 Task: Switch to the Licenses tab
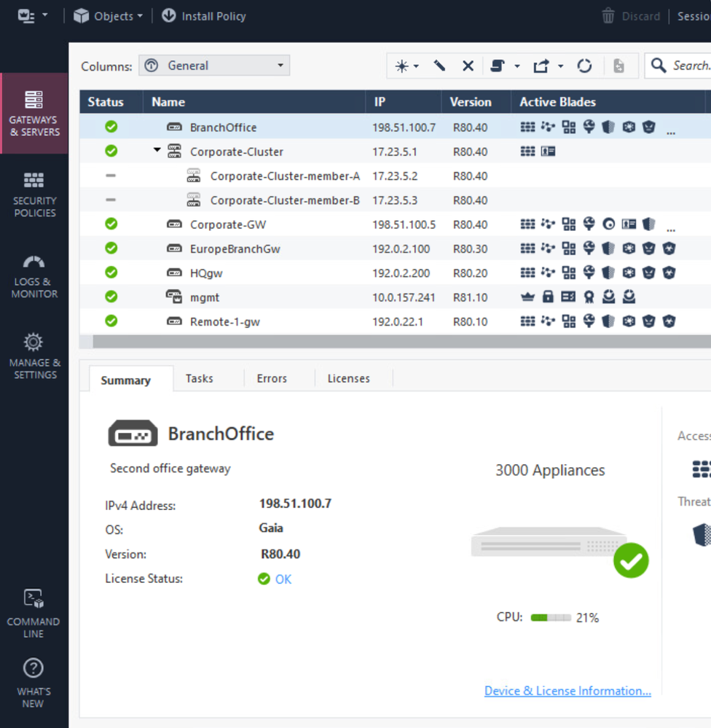point(348,378)
